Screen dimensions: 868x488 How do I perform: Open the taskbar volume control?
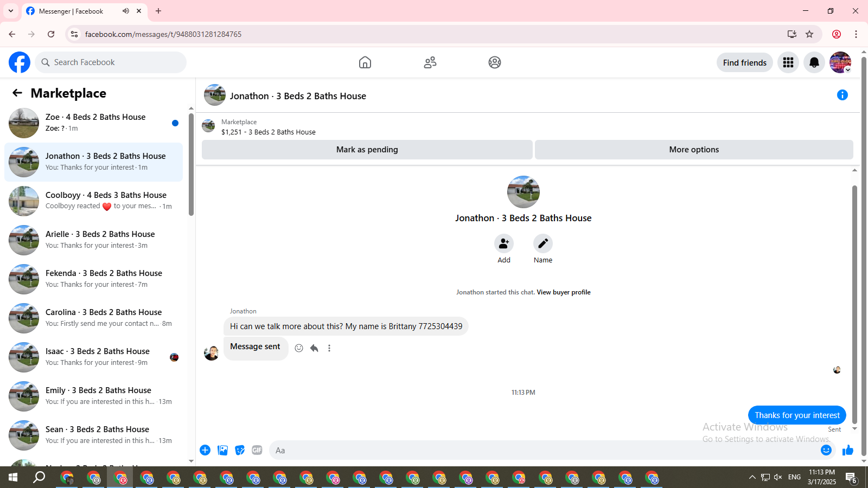pyautogui.click(x=778, y=477)
